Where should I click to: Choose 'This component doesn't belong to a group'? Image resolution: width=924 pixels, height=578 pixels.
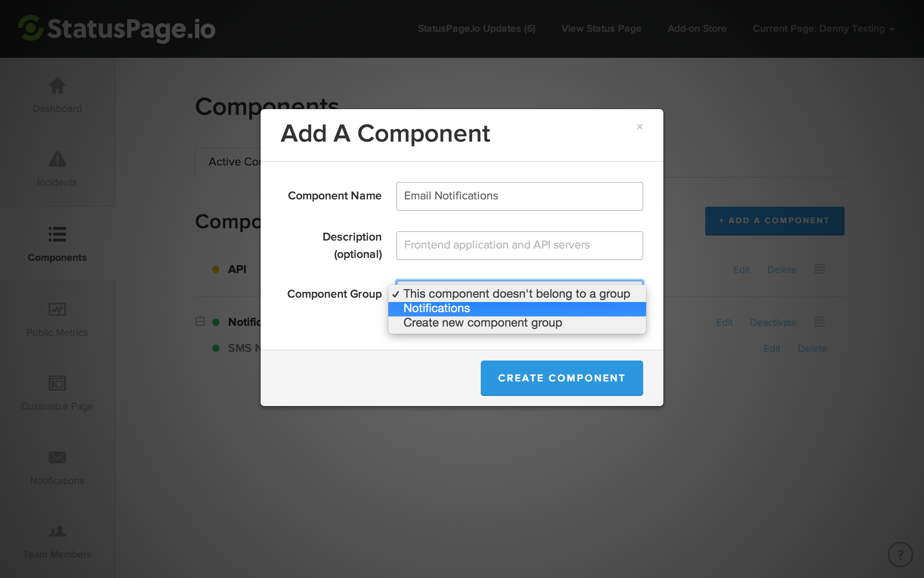pos(517,294)
